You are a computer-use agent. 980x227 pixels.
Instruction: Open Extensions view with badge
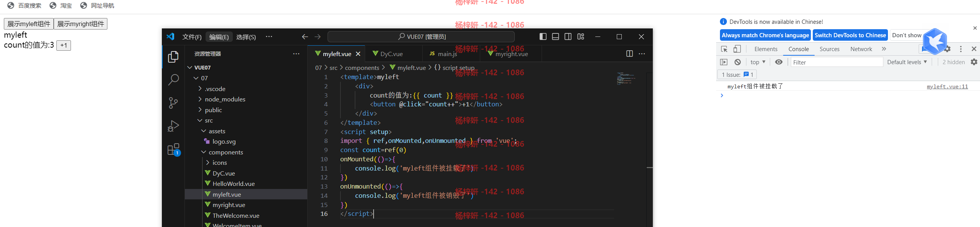(173, 149)
